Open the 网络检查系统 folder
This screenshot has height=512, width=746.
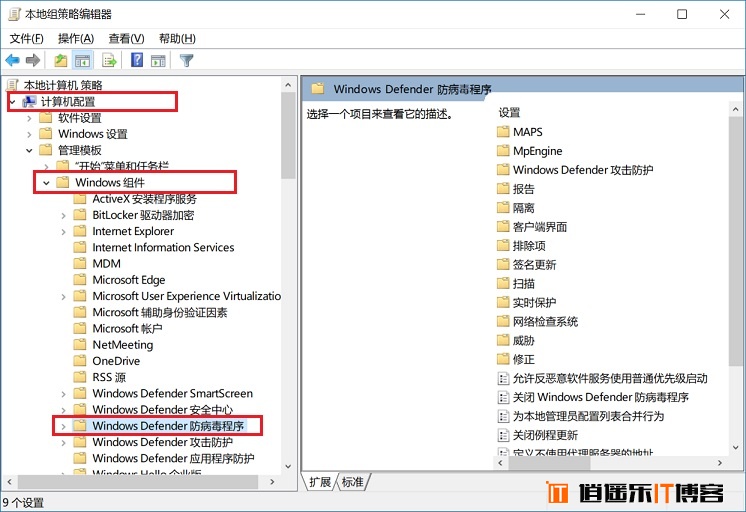[538, 322]
